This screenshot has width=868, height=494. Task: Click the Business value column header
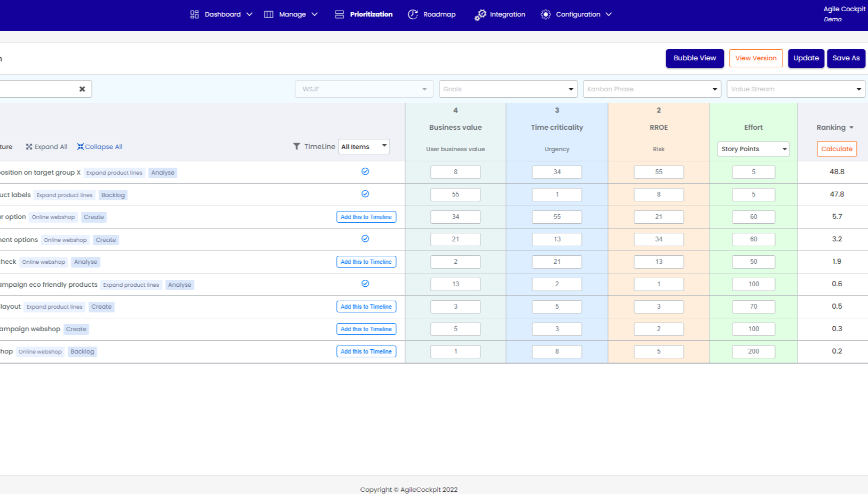(x=455, y=128)
